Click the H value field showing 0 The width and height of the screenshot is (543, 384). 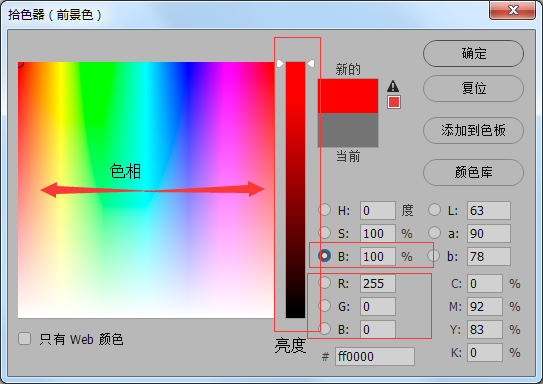[x=377, y=210]
